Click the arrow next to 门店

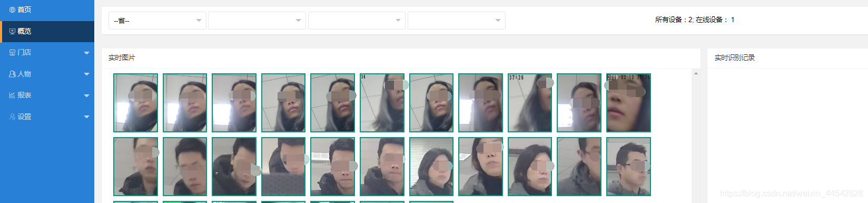87,53
